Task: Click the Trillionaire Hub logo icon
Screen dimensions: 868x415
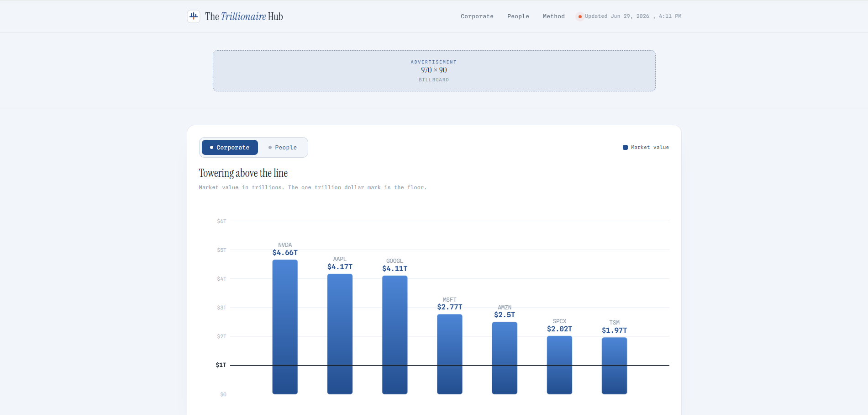Action: coord(194,16)
